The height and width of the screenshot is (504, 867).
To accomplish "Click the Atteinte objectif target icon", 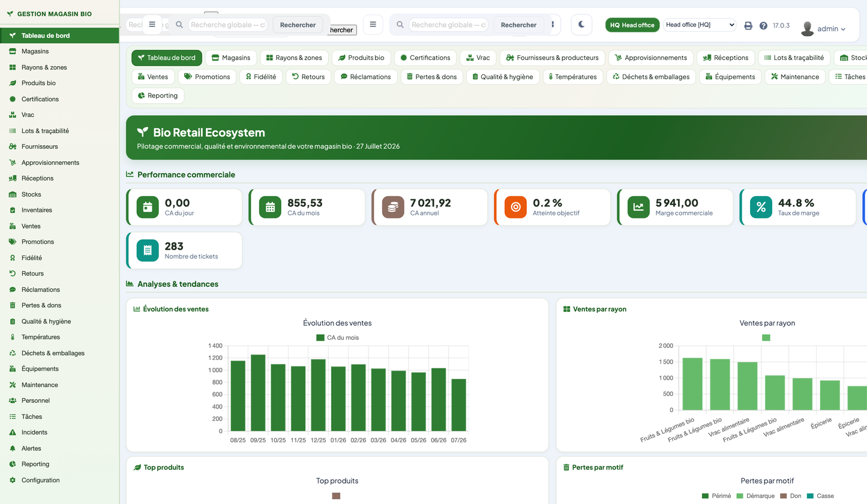I will [x=515, y=207].
